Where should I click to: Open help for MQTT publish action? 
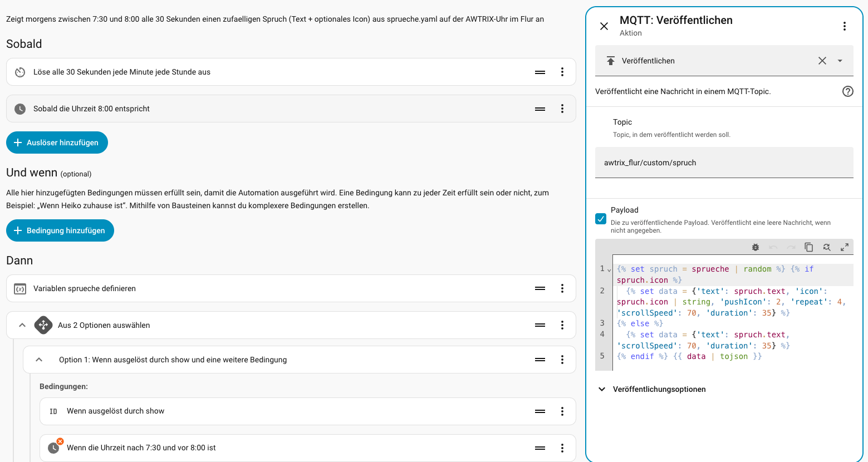click(847, 91)
